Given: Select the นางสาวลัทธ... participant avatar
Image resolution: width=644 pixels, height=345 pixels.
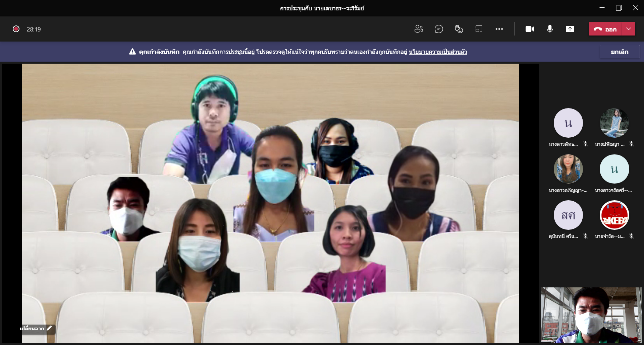Looking at the screenshot, I should tap(568, 123).
